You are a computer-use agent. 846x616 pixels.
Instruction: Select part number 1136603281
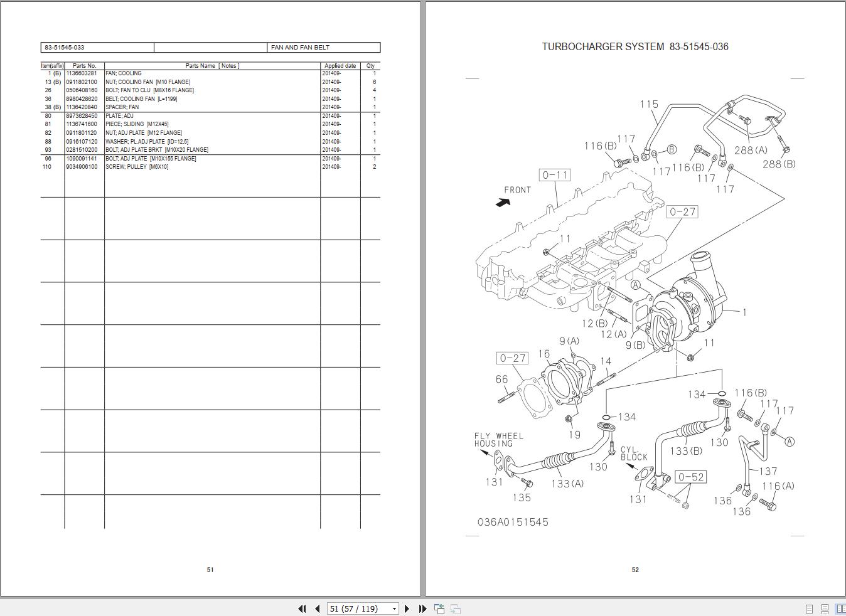coord(82,73)
